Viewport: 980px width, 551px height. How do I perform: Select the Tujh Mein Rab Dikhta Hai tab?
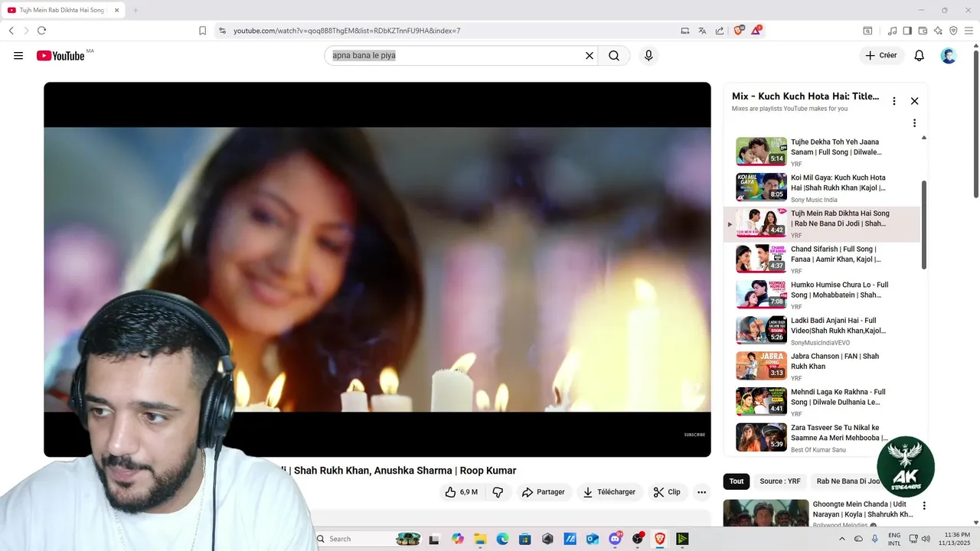pos(63,10)
